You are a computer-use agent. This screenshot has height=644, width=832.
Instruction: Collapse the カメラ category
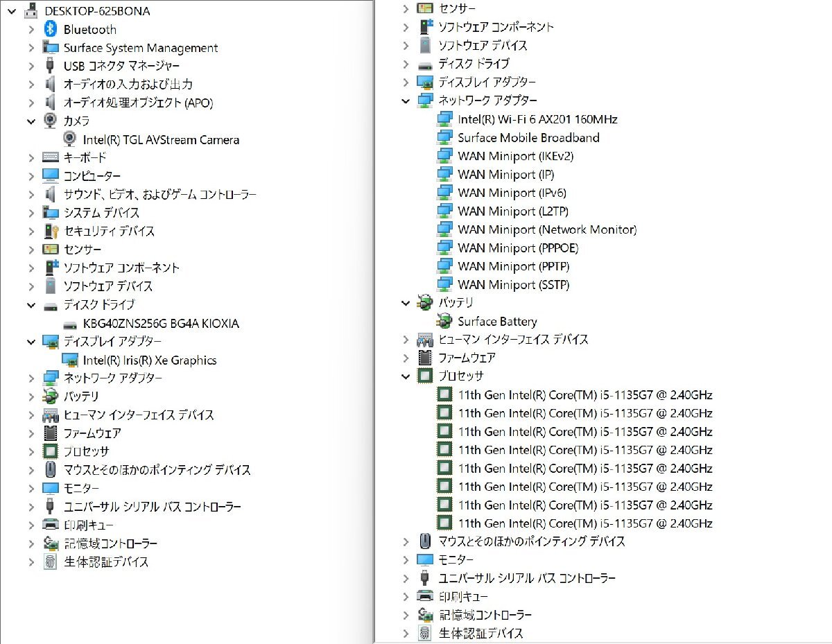pos(31,121)
